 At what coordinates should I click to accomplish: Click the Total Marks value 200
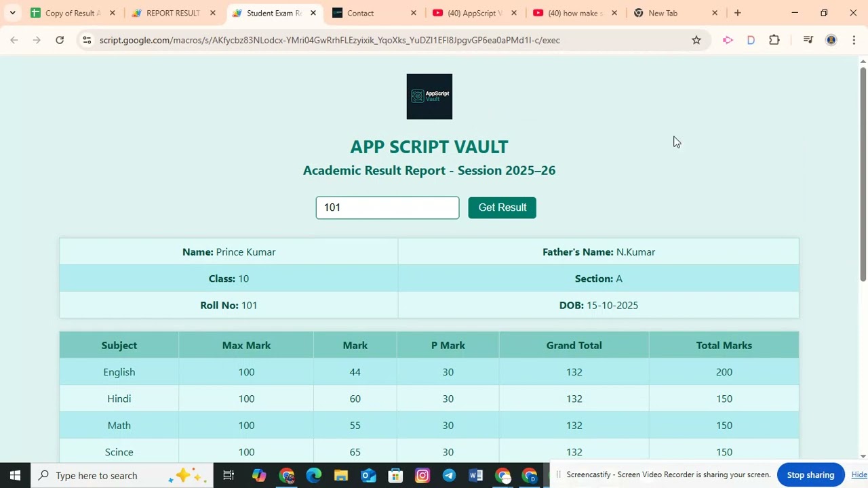(724, 372)
